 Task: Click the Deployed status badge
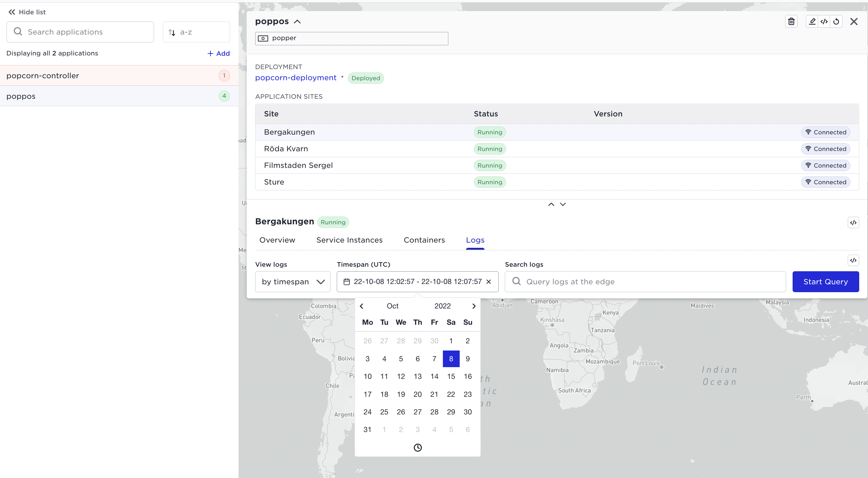[x=365, y=78]
